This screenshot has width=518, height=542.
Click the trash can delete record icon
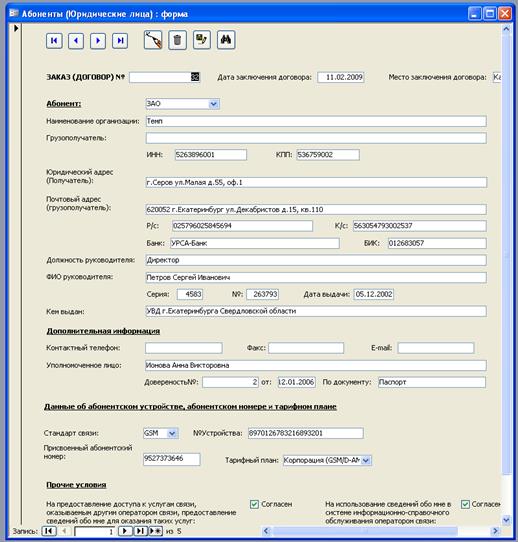tap(177, 40)
